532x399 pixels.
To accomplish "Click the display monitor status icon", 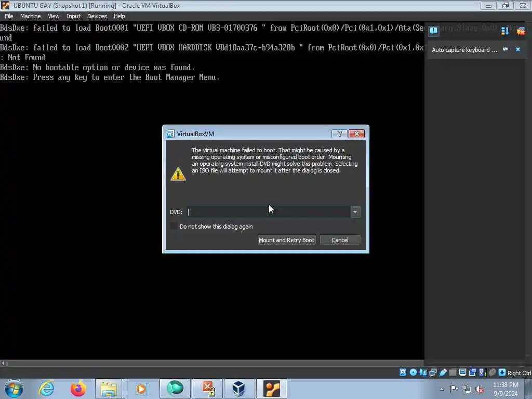I will point(462,372).
